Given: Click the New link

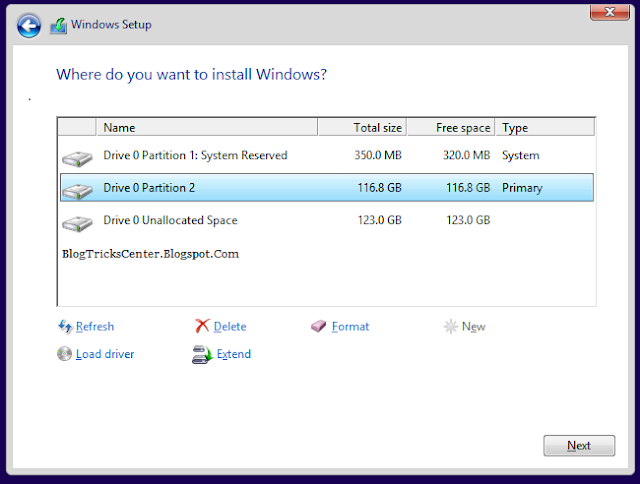Looking at the screenshot, I should [473, 326].
